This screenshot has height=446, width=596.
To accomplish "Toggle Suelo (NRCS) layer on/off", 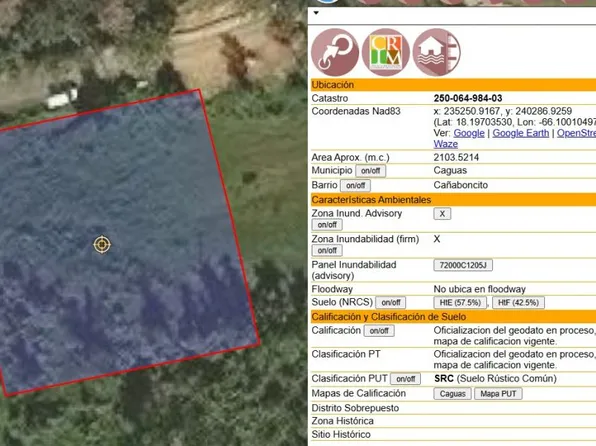I will click(391, 303).
